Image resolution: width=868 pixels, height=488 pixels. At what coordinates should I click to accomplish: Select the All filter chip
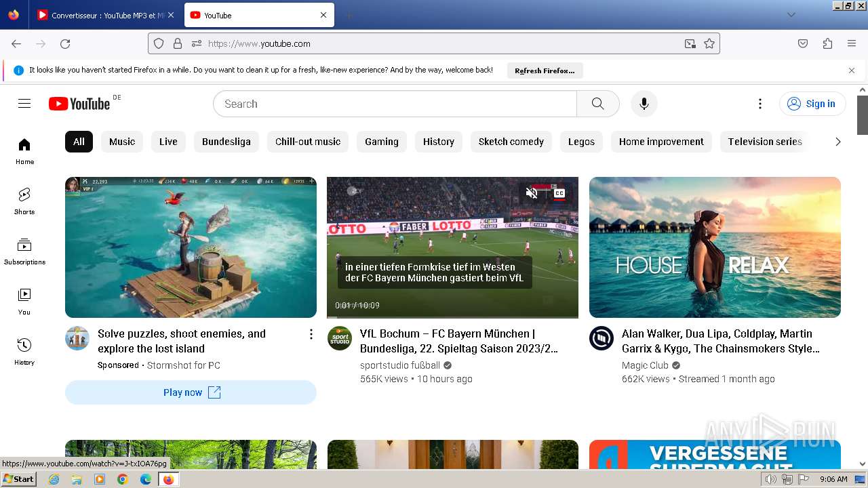(x=79, y=142)
